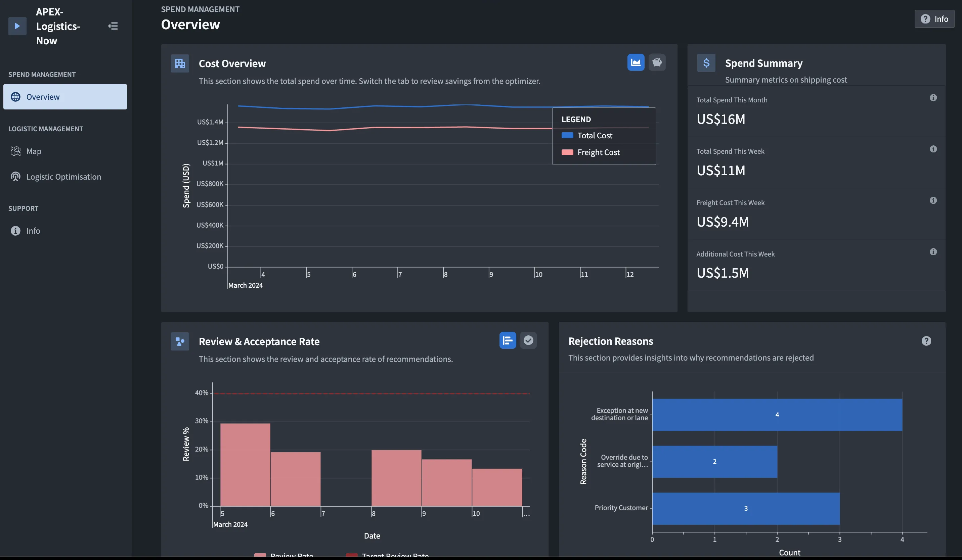
Task: Collapse the sidebar with the menu icon
Action: tap(113, 26)
